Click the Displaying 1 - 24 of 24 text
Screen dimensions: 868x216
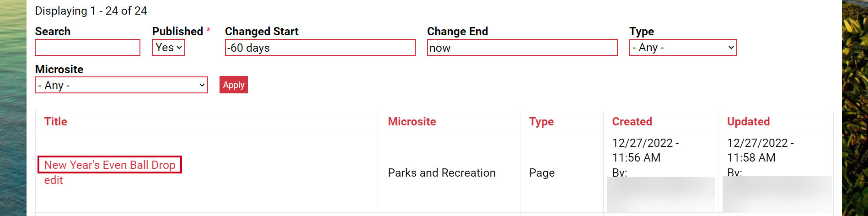91,11
